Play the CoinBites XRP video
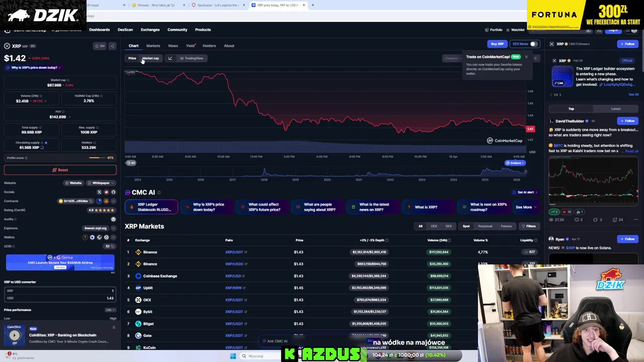The height and width of the screenshot is (362, 644). tap(14, 335)
